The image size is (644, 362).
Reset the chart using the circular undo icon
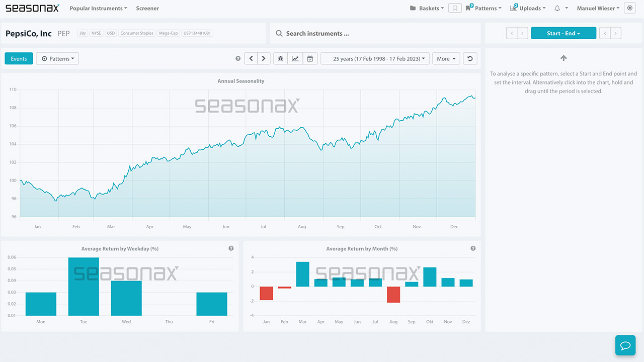click(x=469, y=58)
